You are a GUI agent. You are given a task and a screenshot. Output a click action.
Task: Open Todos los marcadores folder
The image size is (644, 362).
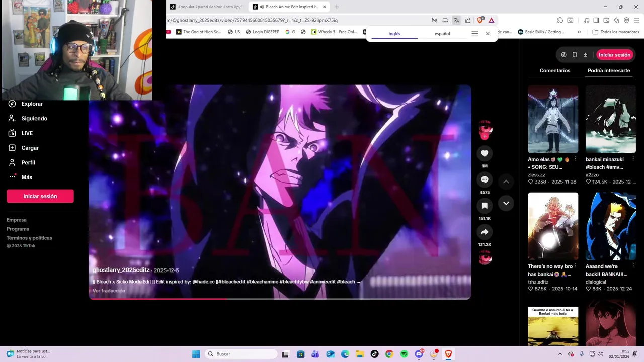click(616, 32)
